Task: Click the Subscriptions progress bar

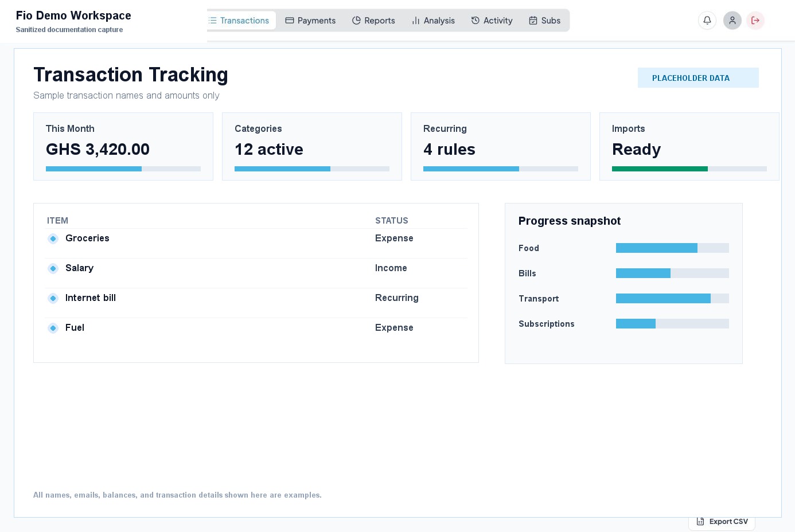Action: coord(672,324)
